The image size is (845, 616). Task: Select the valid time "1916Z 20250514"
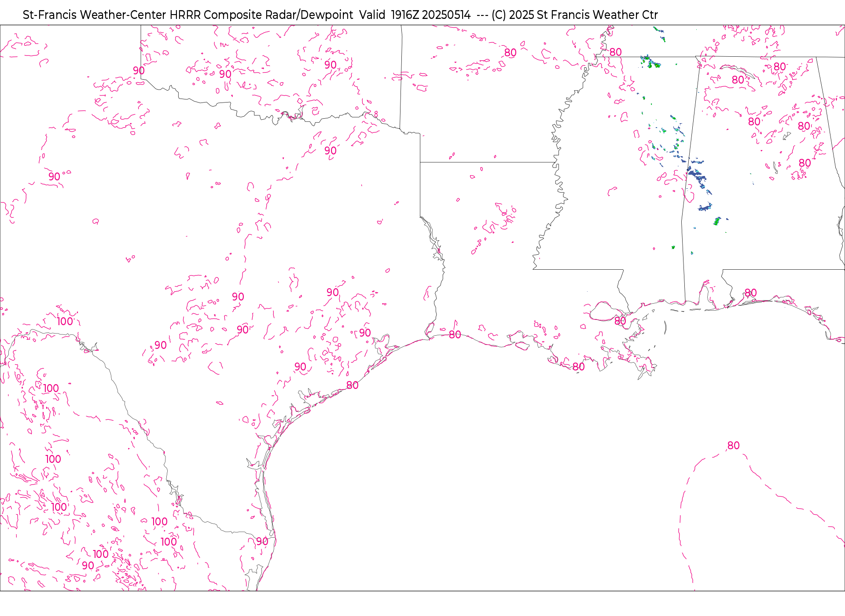click(x=431, y=15)
